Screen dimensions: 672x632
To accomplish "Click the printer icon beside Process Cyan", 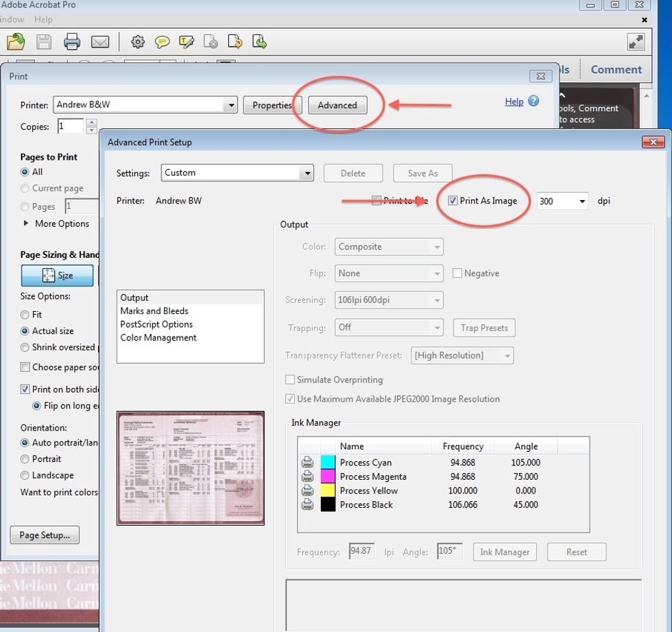I will pos(307,462).
